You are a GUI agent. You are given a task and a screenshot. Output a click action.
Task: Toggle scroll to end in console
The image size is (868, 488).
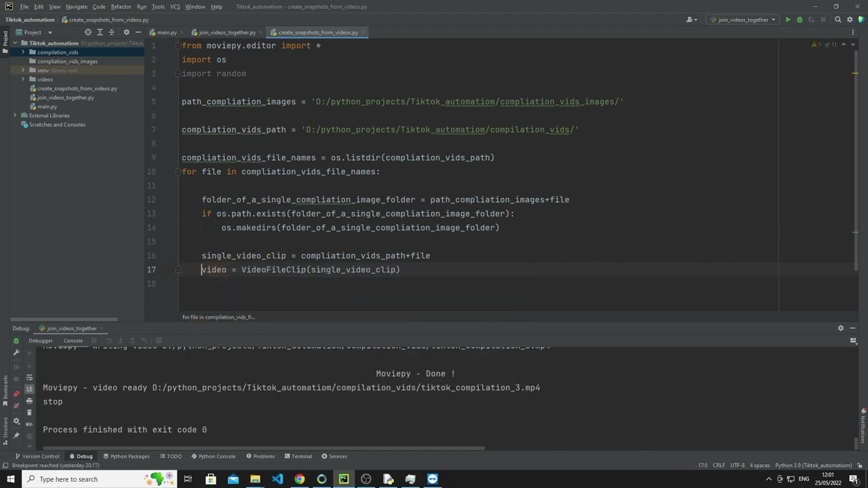[29, 389]
